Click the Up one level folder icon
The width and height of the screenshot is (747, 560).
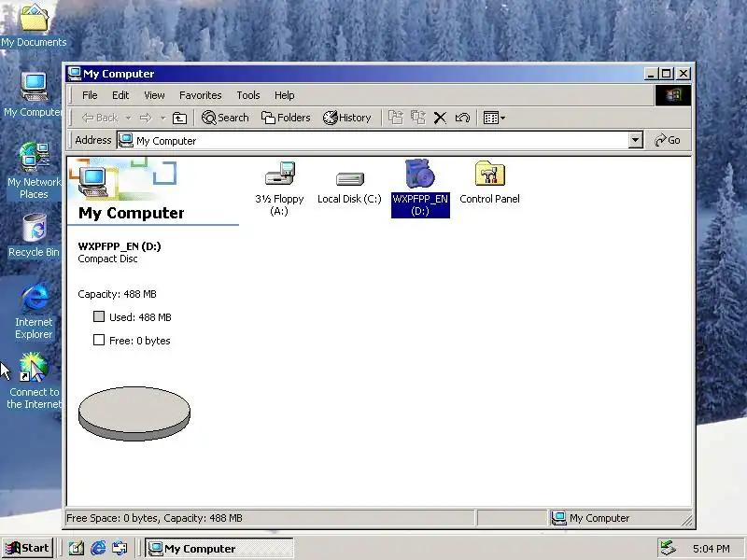pyautogui.click(x=179, y=118)
